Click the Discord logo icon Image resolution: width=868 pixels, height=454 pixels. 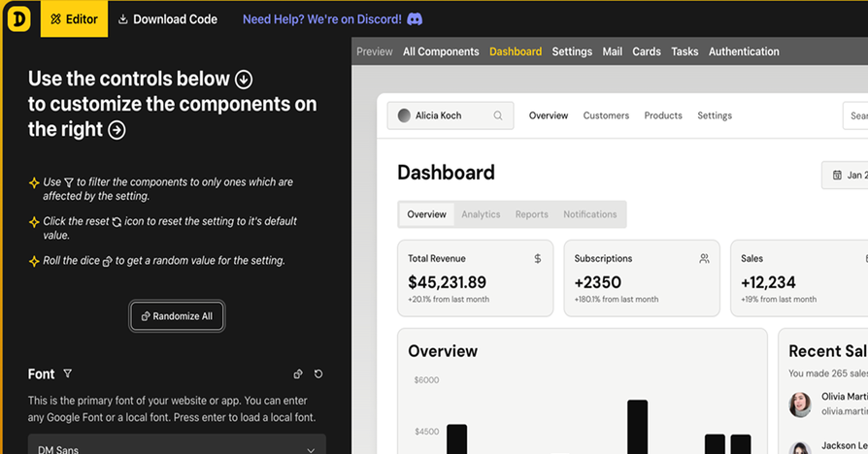(415, 19)
